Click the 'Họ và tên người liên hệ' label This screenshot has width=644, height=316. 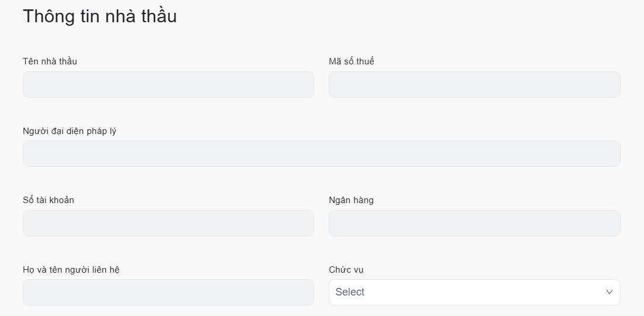71,270
